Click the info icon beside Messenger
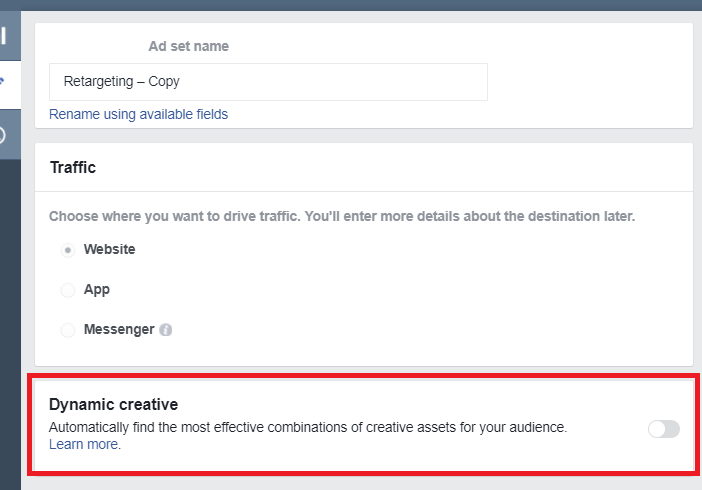Screen dimensions: 702x490 click(x=166, y=330)
